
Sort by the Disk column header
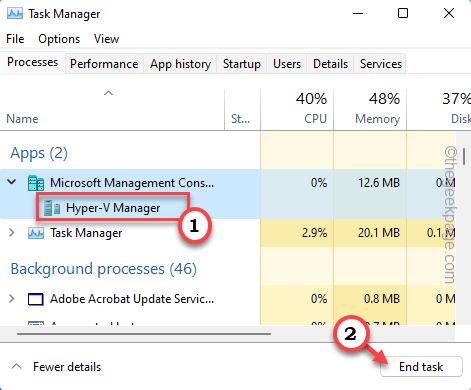coord(439,110)
